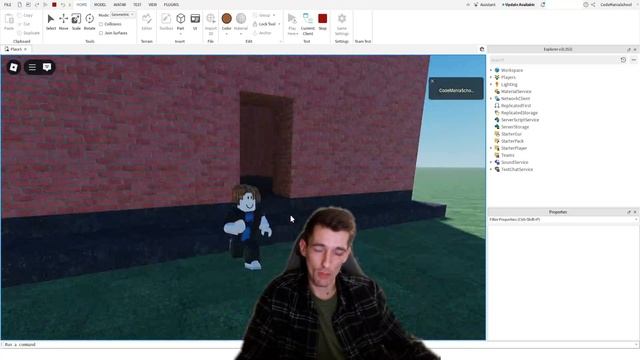The height and width of the screenshot is (360, 640).
Task: Select Teams in Explorer
Action: (x=507, y=155)
